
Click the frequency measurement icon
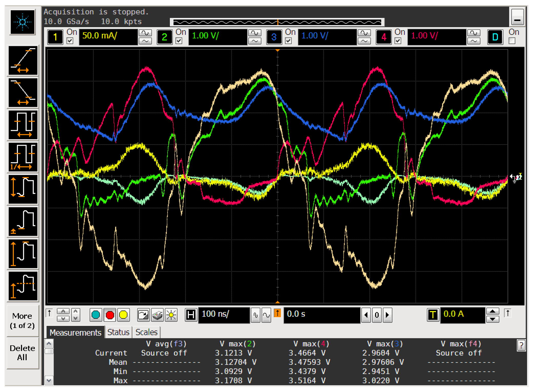tap(23, 157)
